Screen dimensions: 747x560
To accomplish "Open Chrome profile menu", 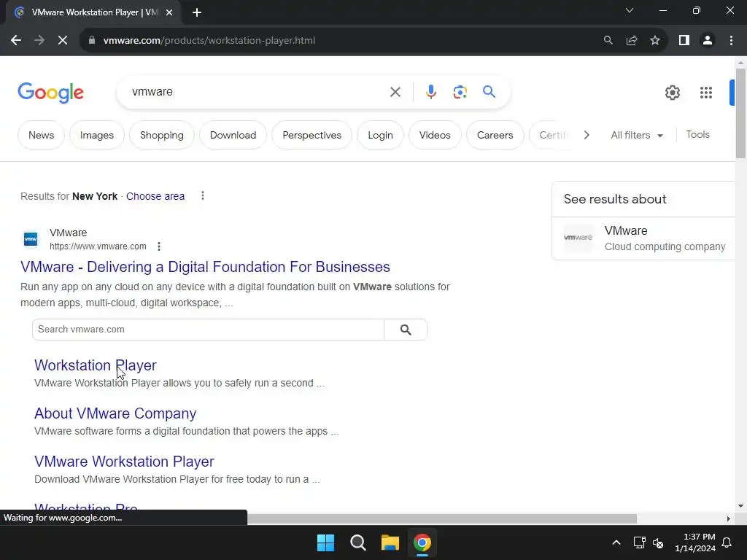I will click(x=708, y=41).
